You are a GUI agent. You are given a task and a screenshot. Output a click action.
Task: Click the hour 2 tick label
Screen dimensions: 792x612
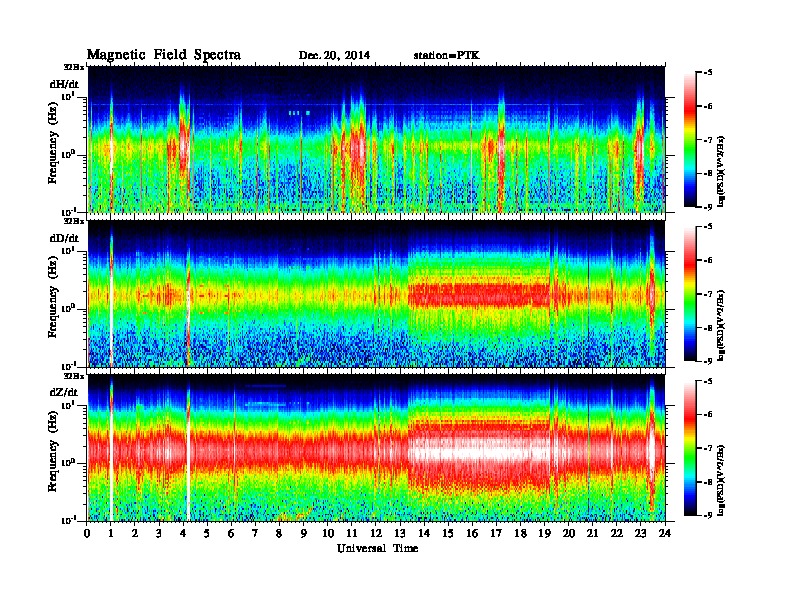(x=135, y=534)
